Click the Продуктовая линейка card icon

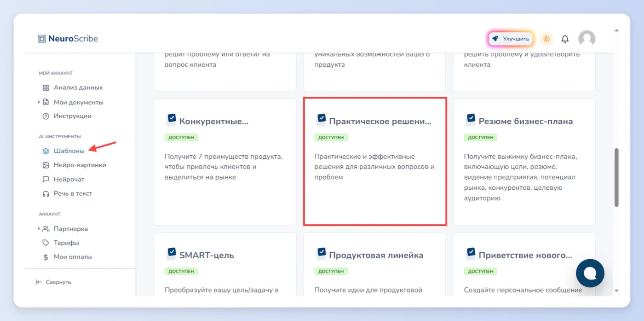pos(321,253)
